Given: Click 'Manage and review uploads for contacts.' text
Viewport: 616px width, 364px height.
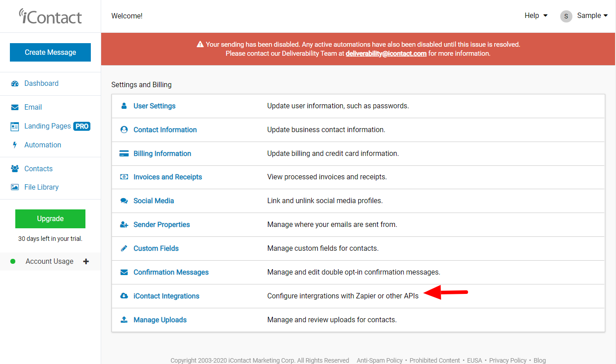Looking at the screenshot, I should (332, 320).
